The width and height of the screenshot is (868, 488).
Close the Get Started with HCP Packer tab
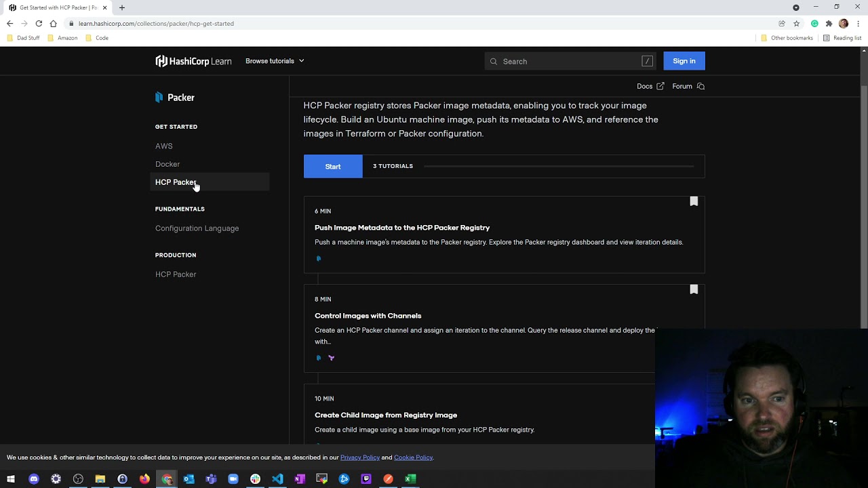[105, 7]
